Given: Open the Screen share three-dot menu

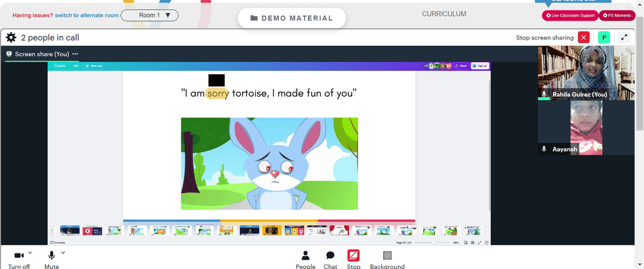Looking at the screenshot, I should [x=75, y=54].
